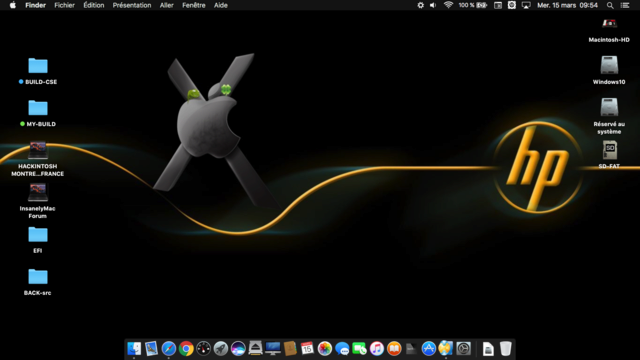Open the Messages app in Dock
Viewport: 640px width, 360px height.
point(342,349)
